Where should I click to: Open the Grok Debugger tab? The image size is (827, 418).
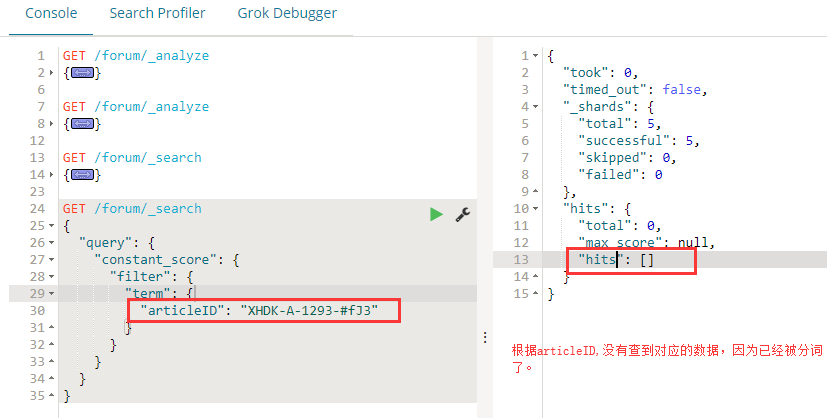tap(287, 13)
